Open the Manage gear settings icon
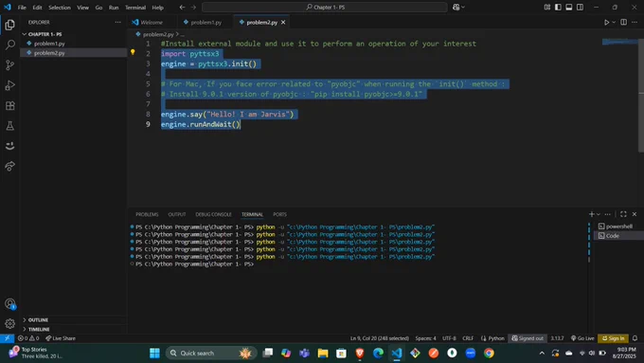Image resolution: width=644 pixels, height=363 pixels. (9, 324)
